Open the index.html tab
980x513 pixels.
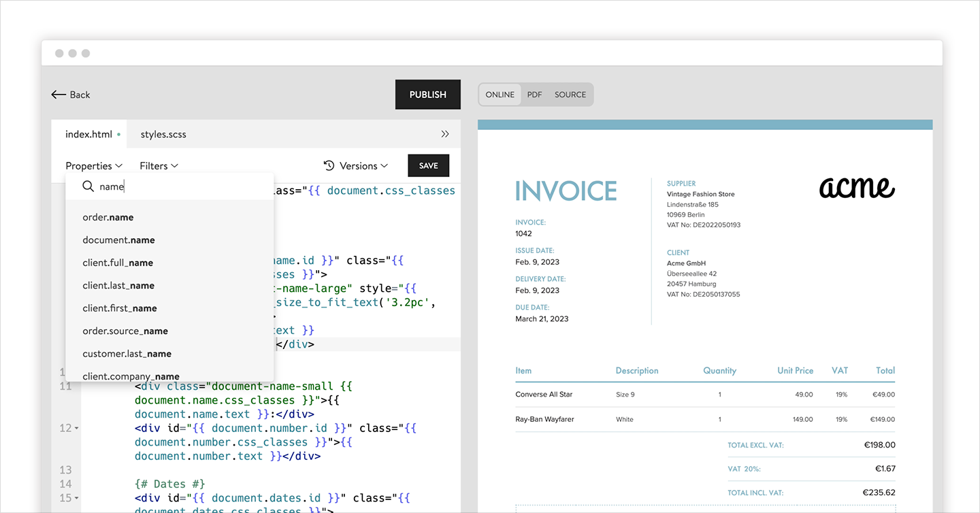point(88,134)
